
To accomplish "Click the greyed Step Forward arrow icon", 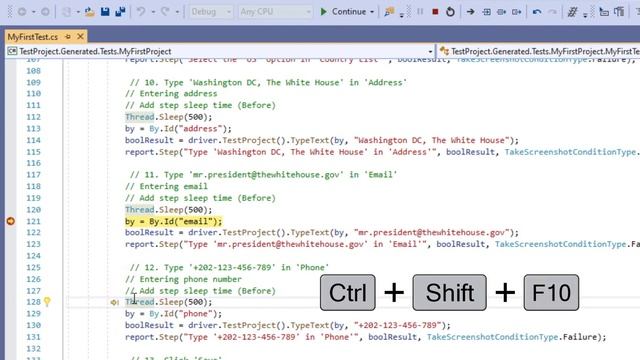I will coord(552,12).
